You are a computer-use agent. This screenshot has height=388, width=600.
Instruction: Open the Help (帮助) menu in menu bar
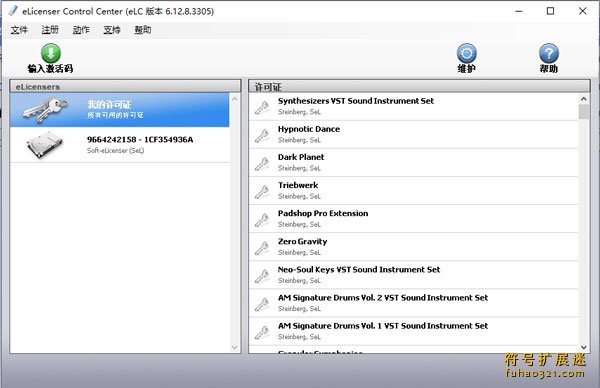point(143,30)
